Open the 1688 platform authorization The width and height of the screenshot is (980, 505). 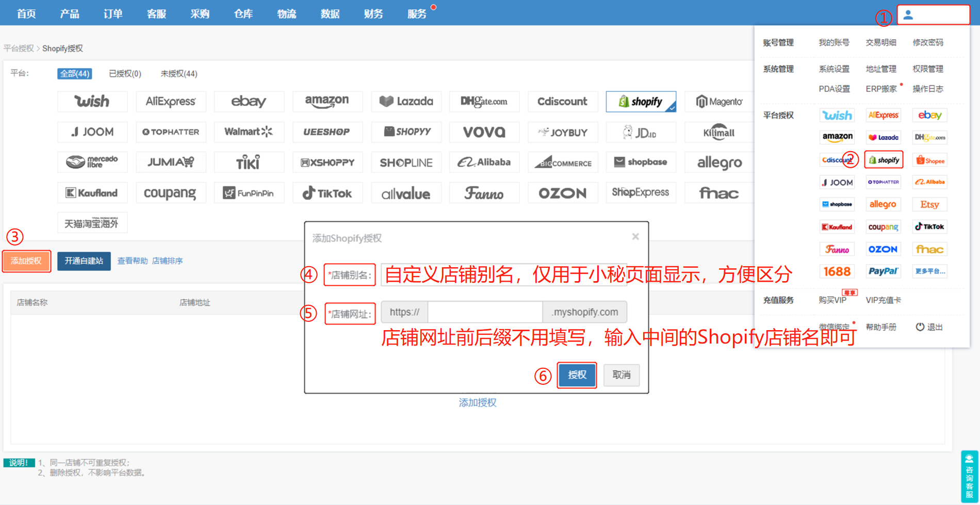pos(837,271)
